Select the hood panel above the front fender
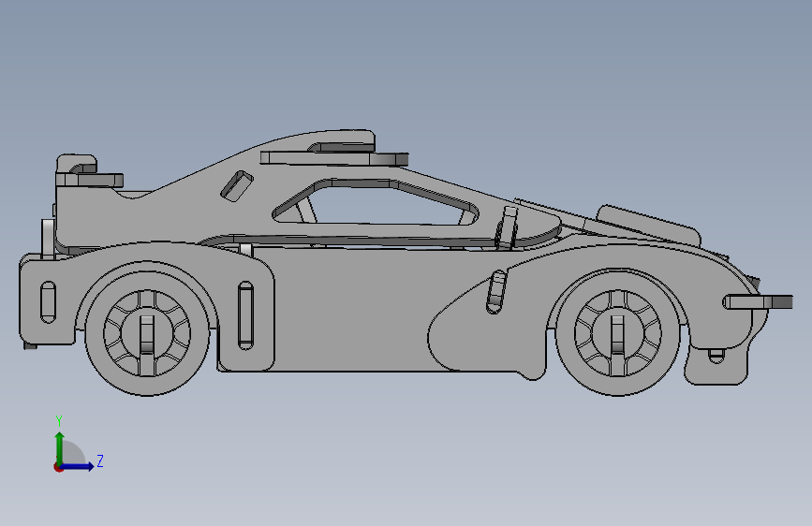The image size is (812, 526). point(648,226)
